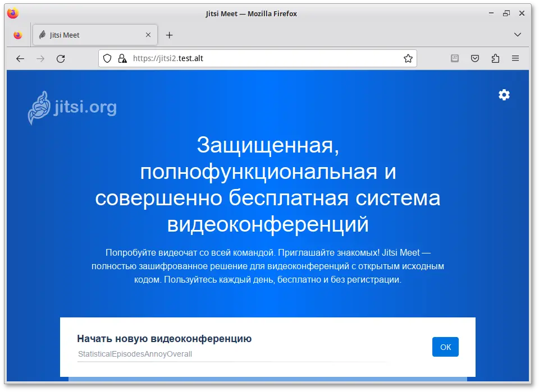Click the address bar showing jitsi2.test.alt

click(225, 58)
